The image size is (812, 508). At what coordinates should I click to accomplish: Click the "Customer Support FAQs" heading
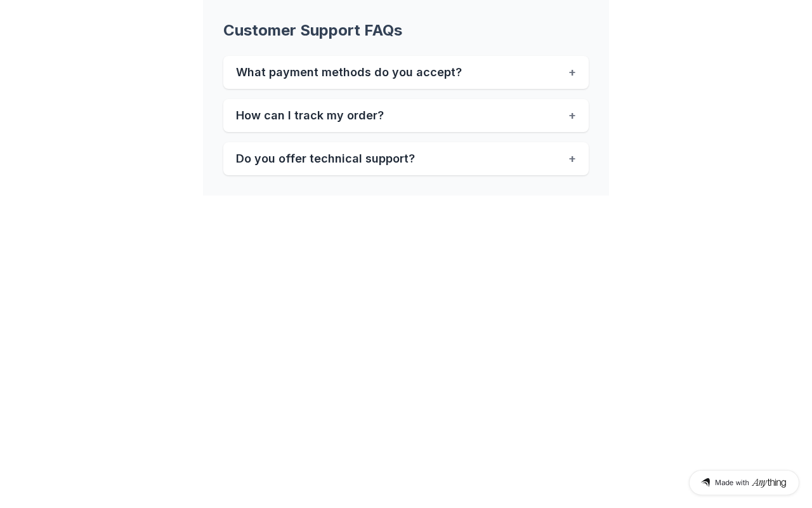(313, 30)
